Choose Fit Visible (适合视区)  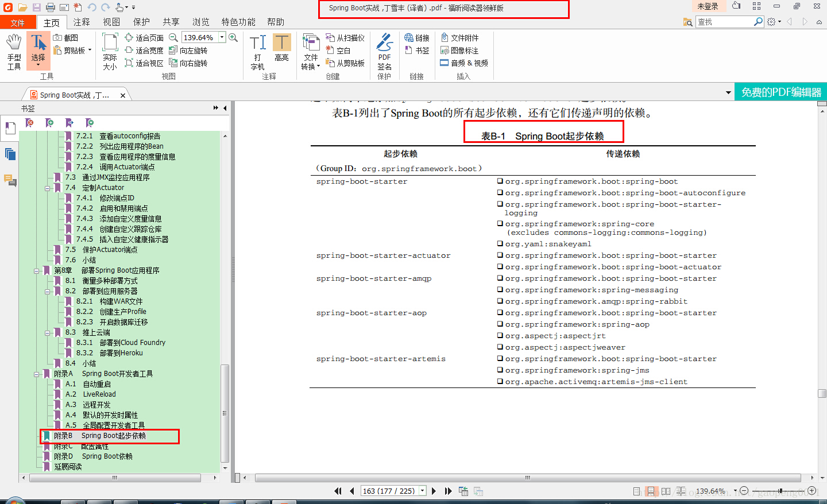point(144,63)
